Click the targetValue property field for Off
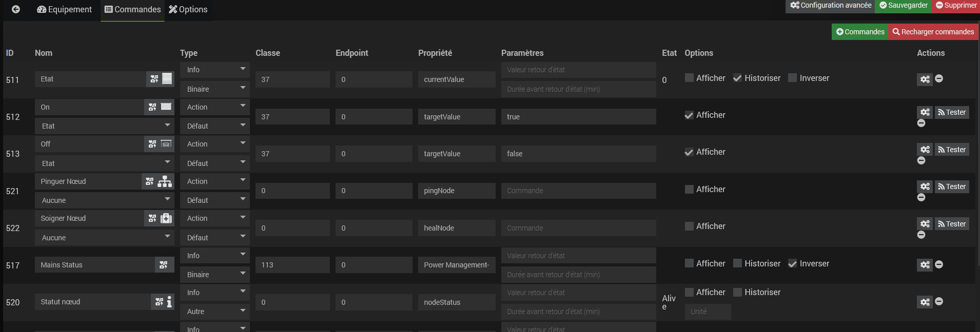This screenshot has height=332, width=980. [x=456, y=154]
